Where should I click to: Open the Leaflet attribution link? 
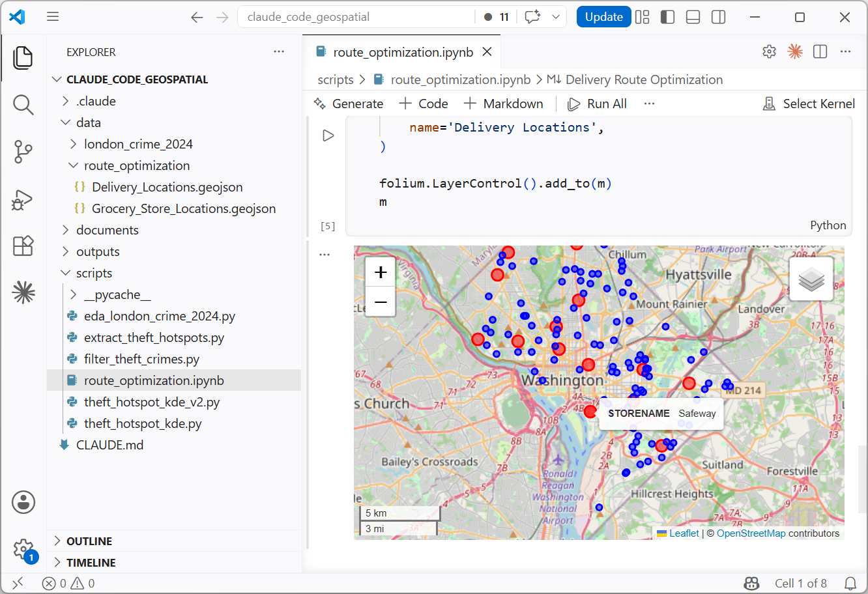click(x=678, y=533)
